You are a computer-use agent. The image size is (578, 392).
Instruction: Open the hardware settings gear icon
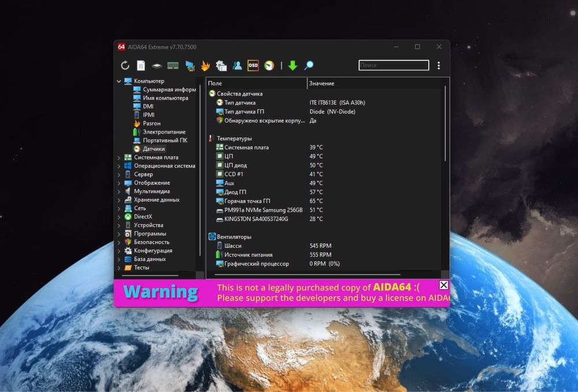coord(221,66)
